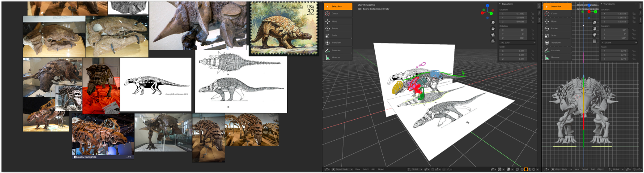Viewport: 644px width, 173px height.
Task: Select the Scale tool in right orthographic viewport
Action: point(557,35)
